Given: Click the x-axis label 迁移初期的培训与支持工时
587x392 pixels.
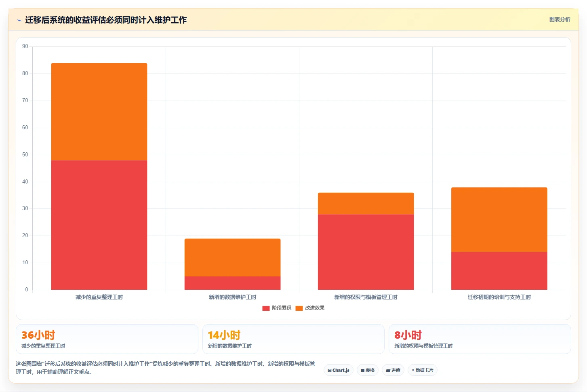Looking at the screenshot, I should (x=499, y=297).
